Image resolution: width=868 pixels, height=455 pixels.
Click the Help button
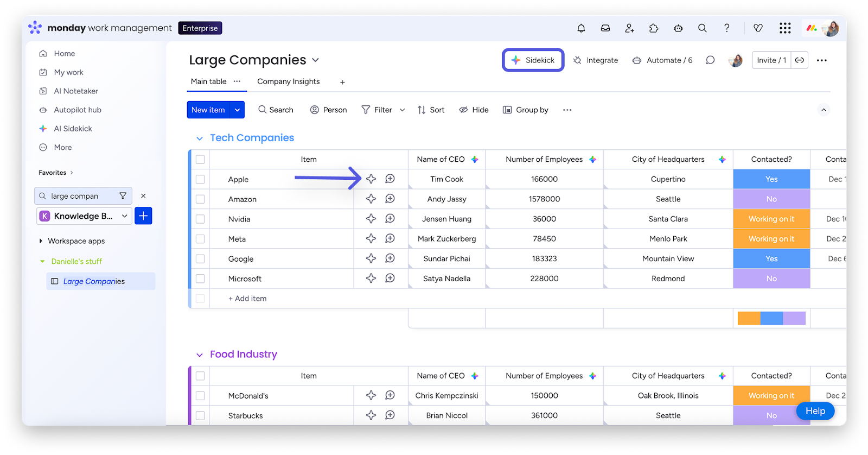(815, 411)
